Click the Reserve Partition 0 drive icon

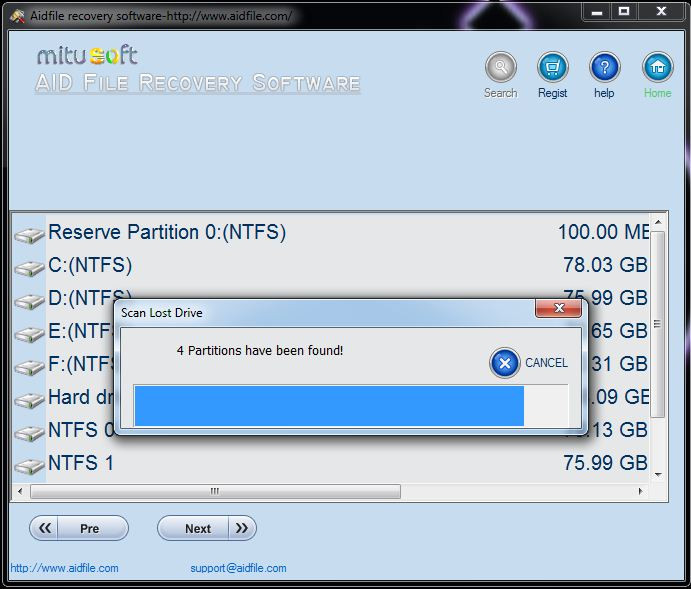30,235
